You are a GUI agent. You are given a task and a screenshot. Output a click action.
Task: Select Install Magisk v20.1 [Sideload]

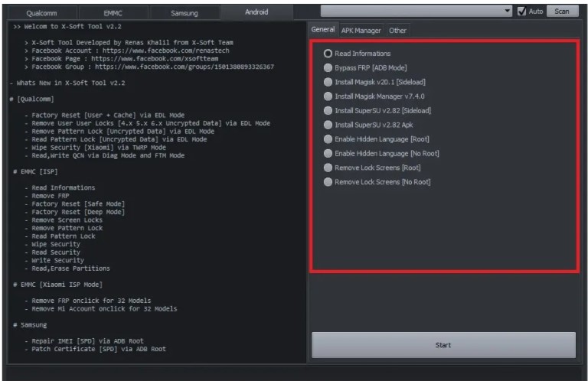click(x=328, y=82)
